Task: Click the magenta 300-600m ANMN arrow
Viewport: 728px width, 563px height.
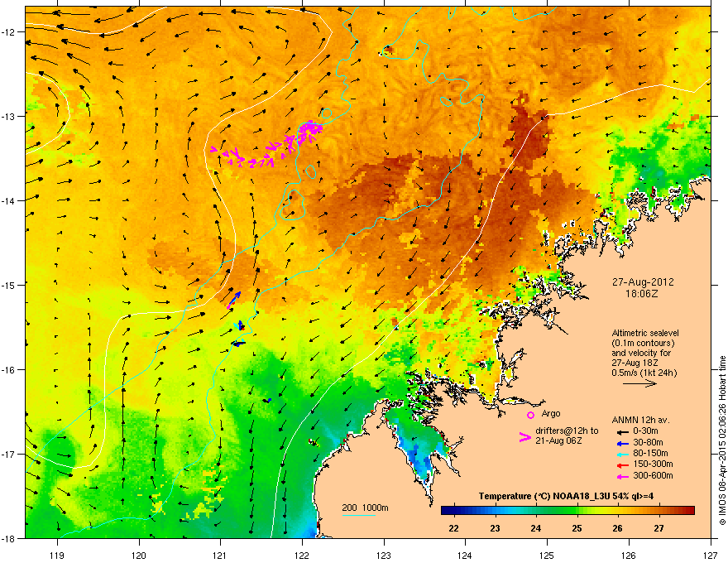Action: [621, 476]
